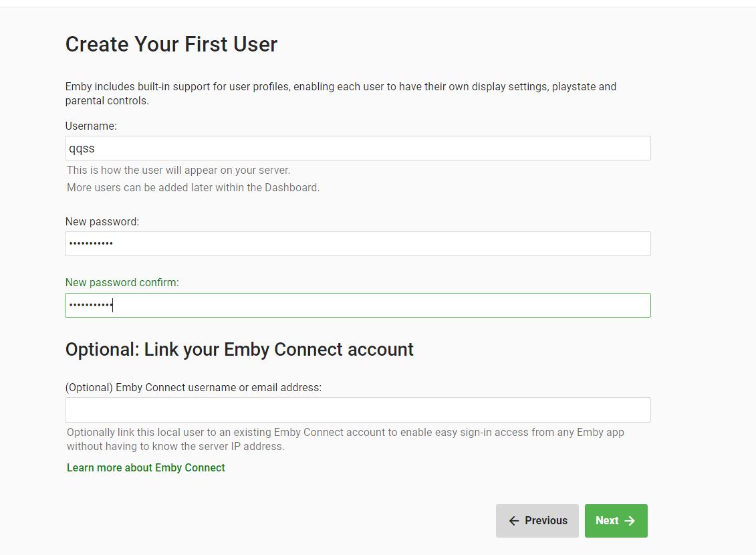
Task: Click the empty Emby Connect username field
Action: (358, 410)
